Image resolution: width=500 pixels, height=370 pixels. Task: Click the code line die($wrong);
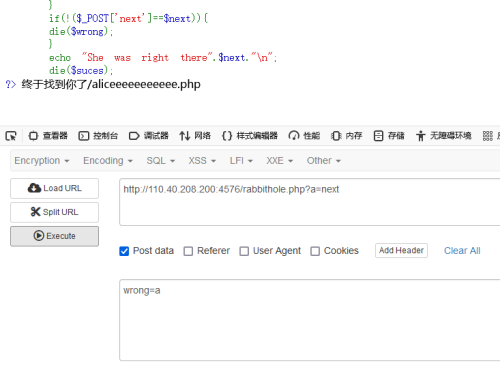click(x=81, y=31)
